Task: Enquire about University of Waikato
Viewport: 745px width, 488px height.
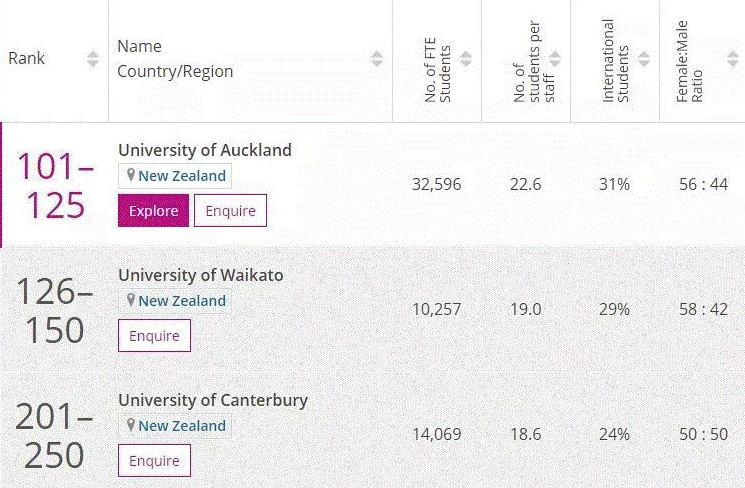Action: [154, 335]
